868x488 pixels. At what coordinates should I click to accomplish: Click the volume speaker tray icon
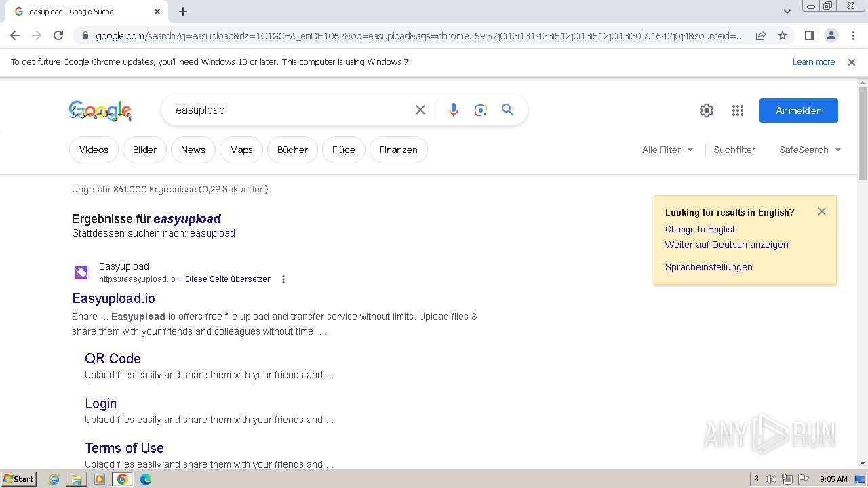[x=771, y=479]
